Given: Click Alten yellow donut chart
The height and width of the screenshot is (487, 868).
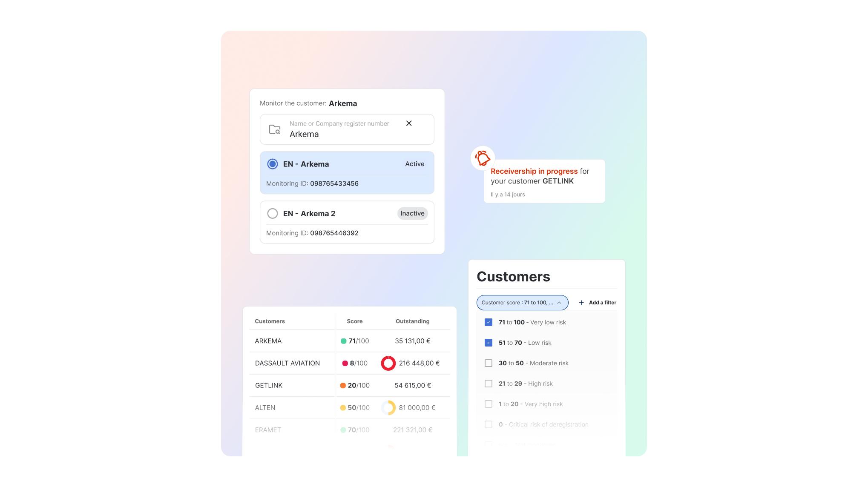Looking at the screenshot, I should 388,408.
